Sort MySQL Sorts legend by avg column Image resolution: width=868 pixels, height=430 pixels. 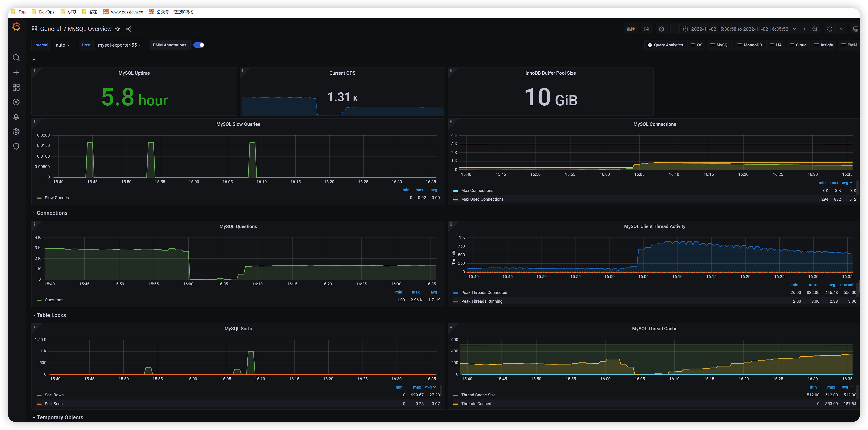pos(430,387)
